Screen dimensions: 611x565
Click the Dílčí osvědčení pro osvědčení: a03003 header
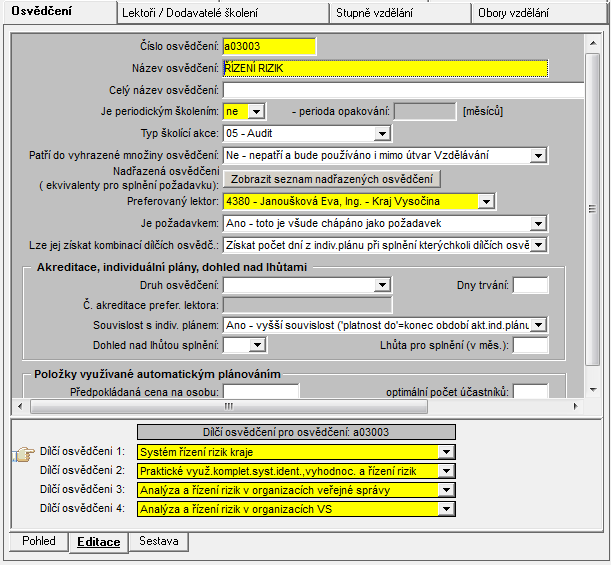point(296,432)
